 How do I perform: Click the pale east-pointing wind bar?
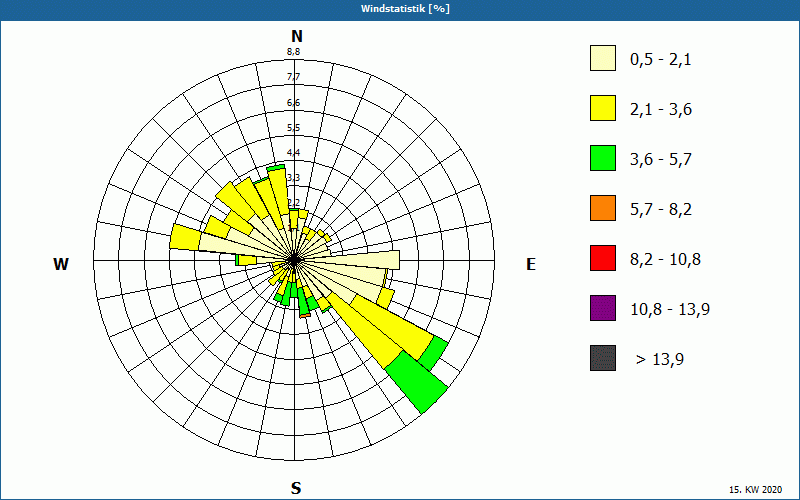pos(352,260)
